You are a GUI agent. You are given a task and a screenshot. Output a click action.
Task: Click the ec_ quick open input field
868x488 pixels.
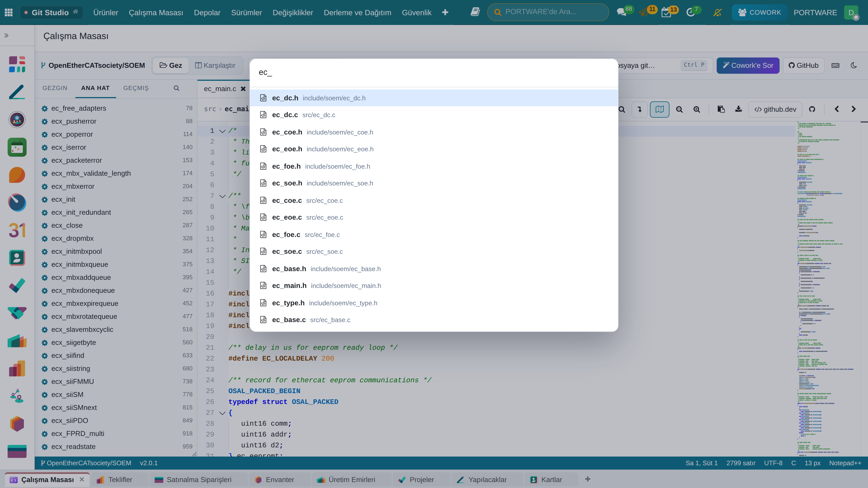[x=434, y=72]
